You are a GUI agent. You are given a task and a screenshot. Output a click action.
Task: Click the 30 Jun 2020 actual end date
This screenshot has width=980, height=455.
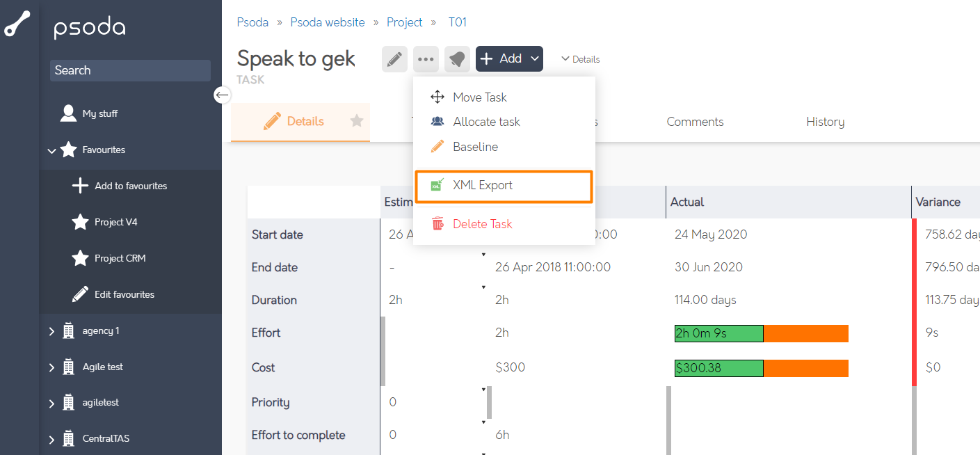pyautogui.click(x=709, y=267)
